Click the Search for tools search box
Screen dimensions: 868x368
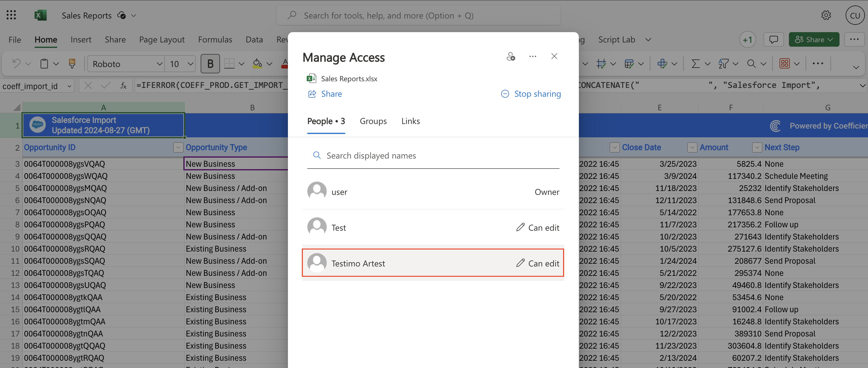[x=418, y=15]
